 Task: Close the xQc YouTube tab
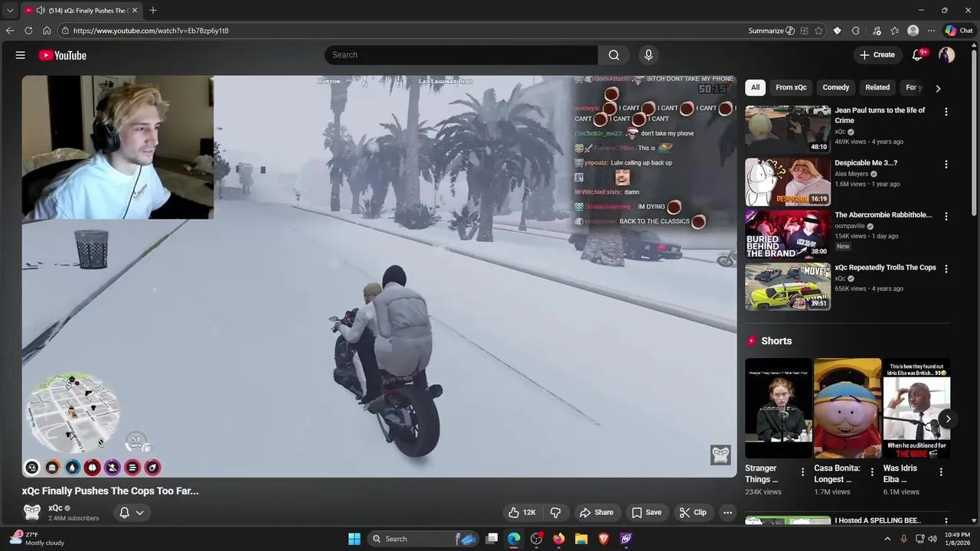pos(134,10)
